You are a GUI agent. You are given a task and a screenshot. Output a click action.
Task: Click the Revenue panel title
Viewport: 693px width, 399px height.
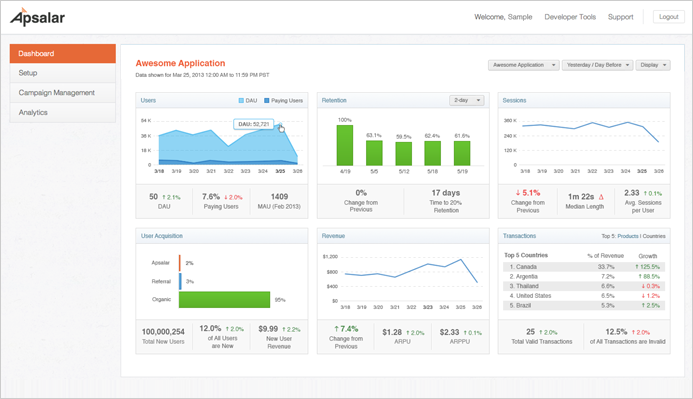click(x=333, y=236)
